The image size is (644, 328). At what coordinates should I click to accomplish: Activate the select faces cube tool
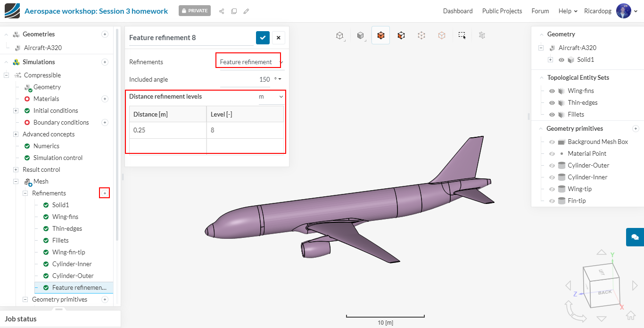coord(401,35)
